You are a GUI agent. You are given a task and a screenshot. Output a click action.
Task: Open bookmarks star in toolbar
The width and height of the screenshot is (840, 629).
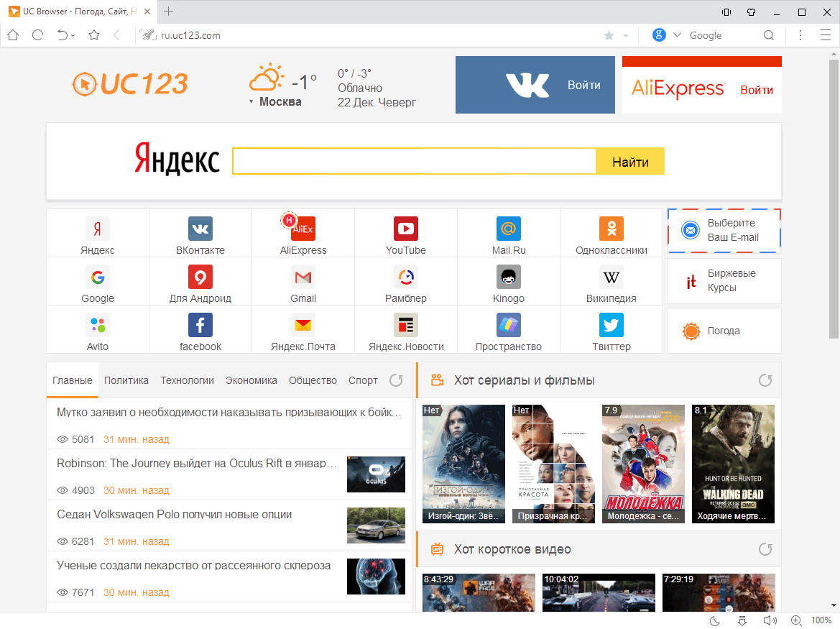(94, 35)
